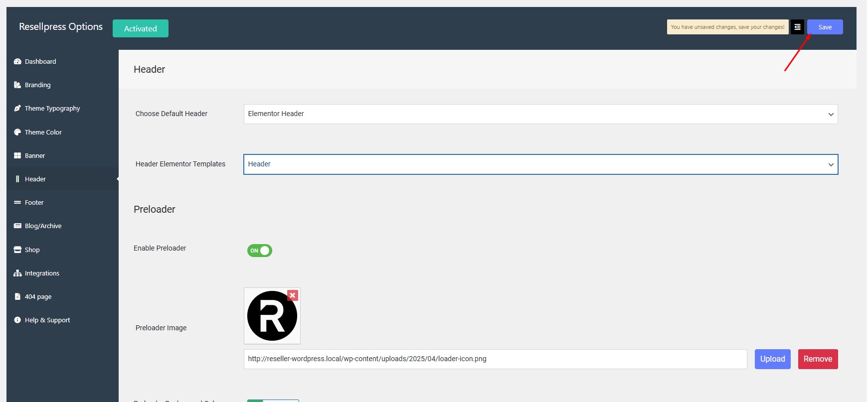Remove preloader image with red X
Screen dimensions: 868x402
[293, 295]
